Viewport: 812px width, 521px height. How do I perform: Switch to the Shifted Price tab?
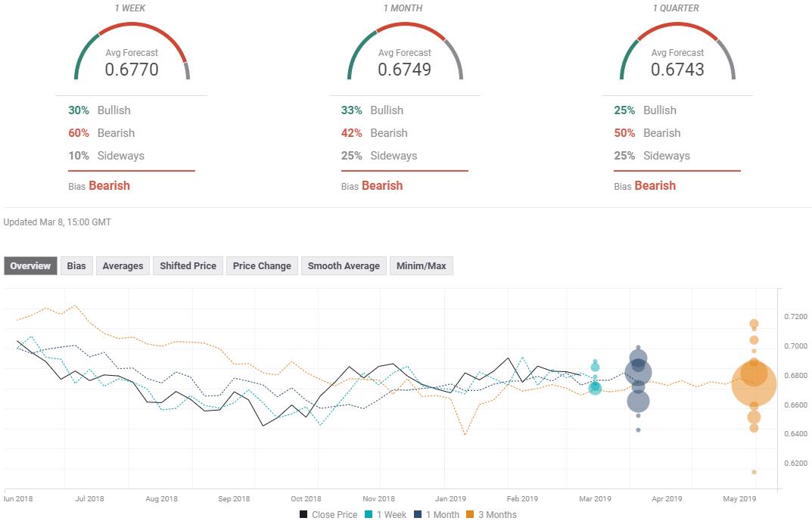tap(188, 266)
